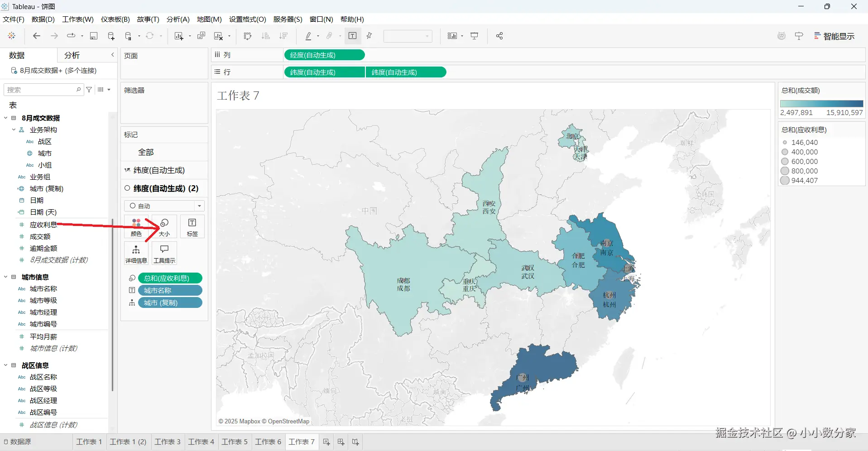The image size is (868, 451).
Task: Click the 经度(自动生成) pill on columns
Action: (x=324, y=55)
